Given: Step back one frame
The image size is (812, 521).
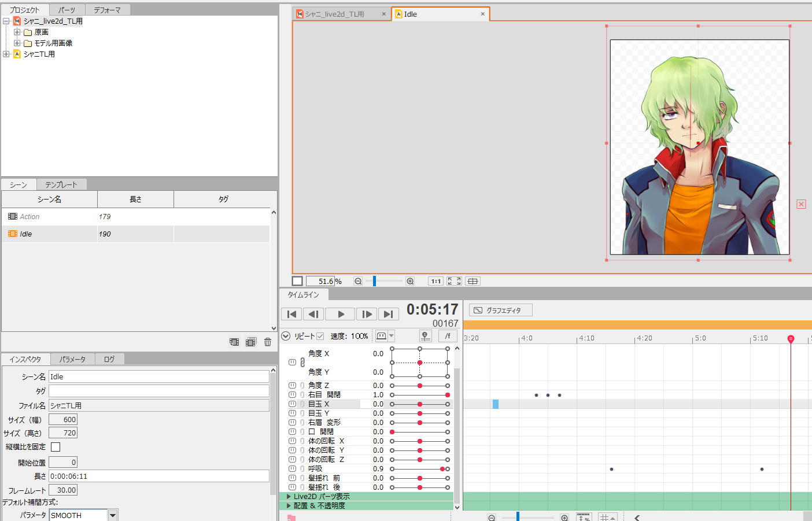Looking at the screenshot, I should 313,314.
